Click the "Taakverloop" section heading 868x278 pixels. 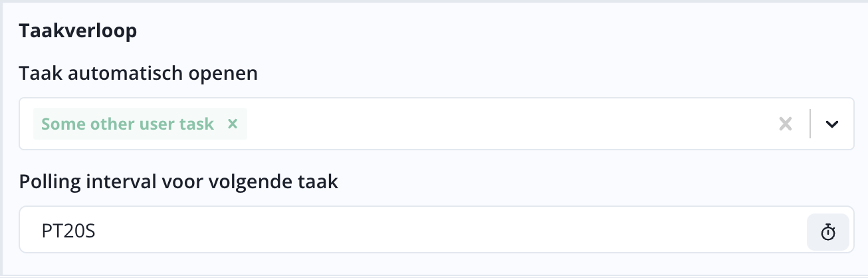[x=78, y=31]
